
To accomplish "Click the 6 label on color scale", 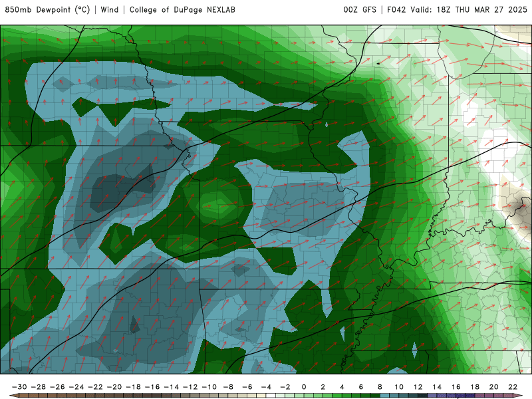I will 361,387.
